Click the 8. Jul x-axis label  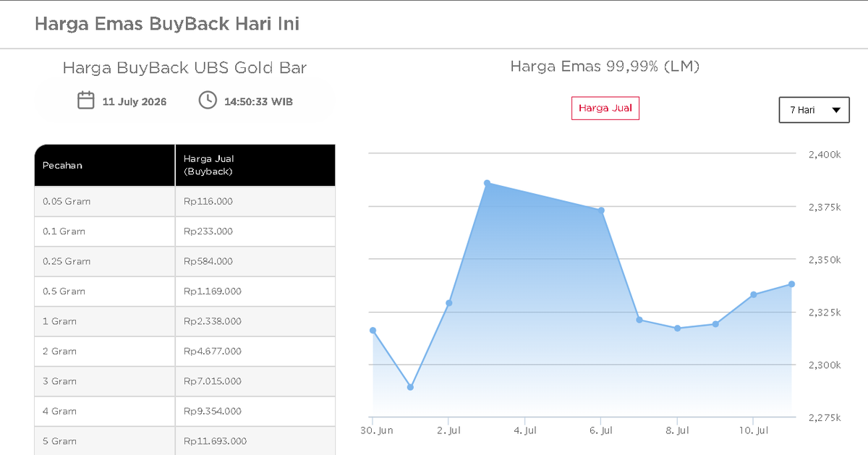(x=677, y=430)
